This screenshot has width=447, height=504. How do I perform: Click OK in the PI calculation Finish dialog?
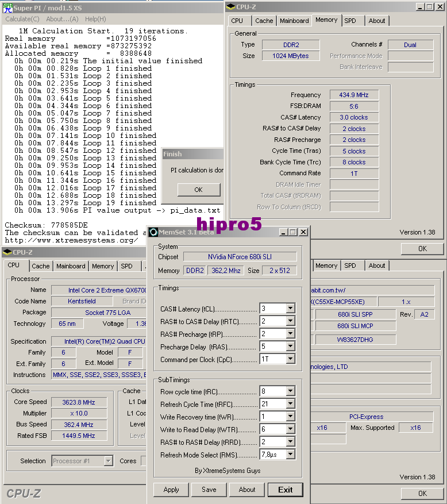click(199, 190)
